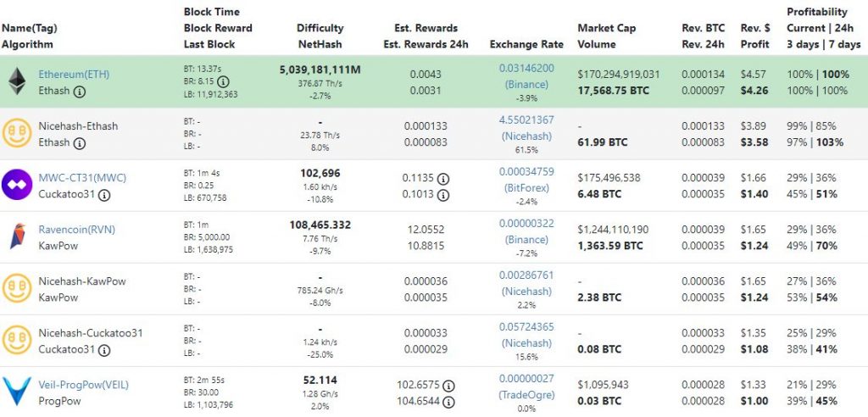
Task: Click the TradeOgre exchange link
Action: [526, 395]
